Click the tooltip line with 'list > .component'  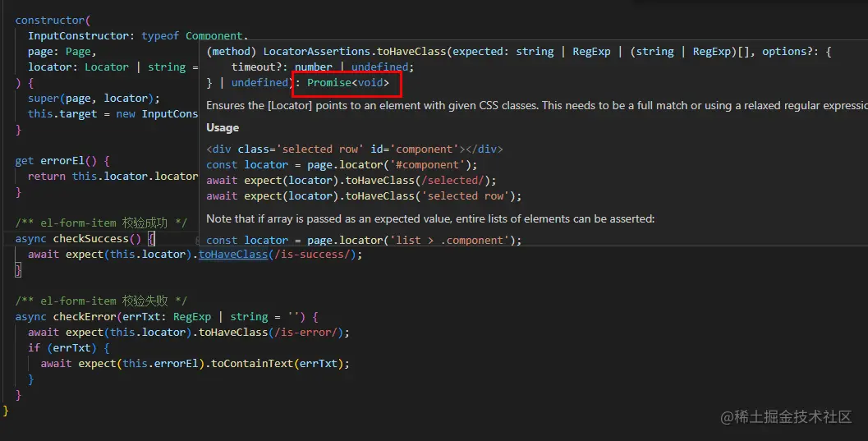tap(364, 240)
